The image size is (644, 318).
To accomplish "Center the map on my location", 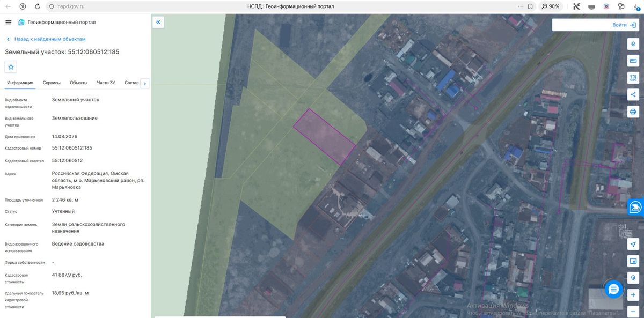I will (633, 244).
